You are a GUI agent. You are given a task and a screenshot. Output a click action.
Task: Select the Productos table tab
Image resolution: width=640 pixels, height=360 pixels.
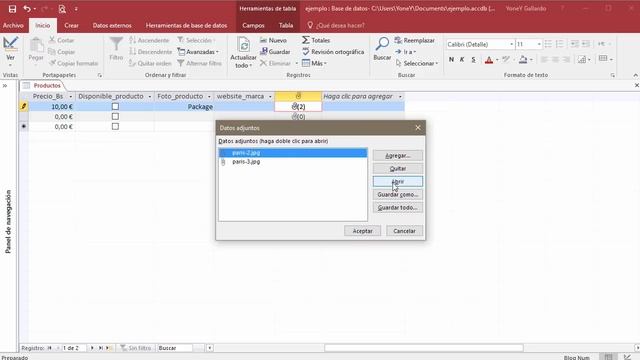click(47, 86)
